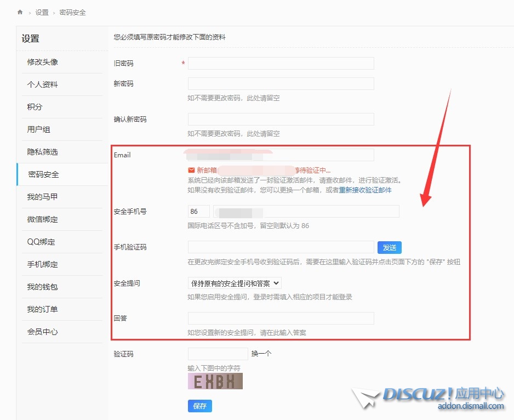Viewport: 514px width, 420px height.
Task: Select 我的马甲 in sidebar
Action: 43,197
